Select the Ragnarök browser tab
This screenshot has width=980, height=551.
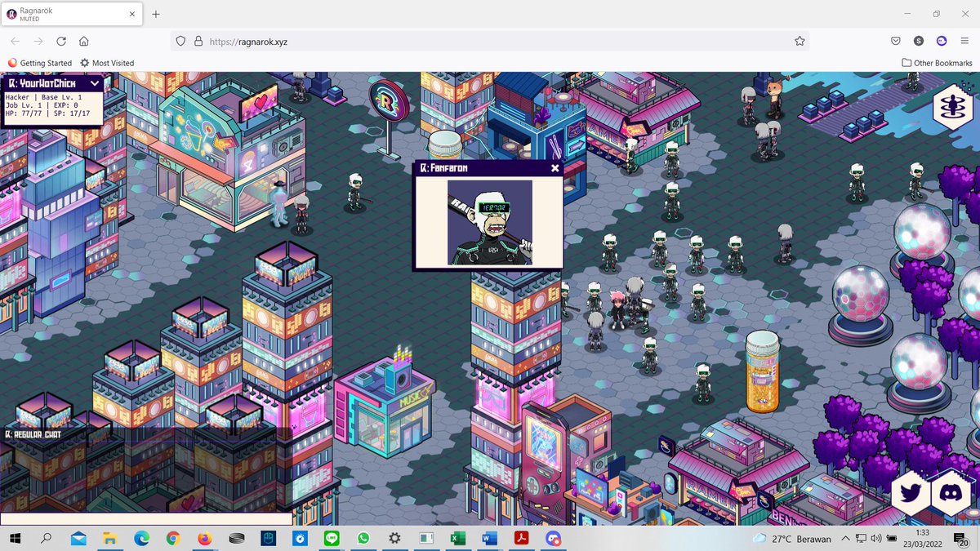pyautogui.click(x=71, y=14)
